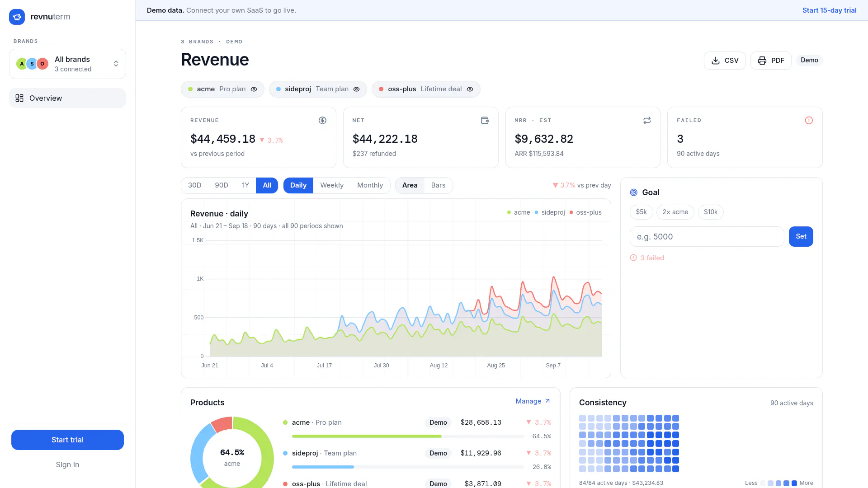Viewport: 868px width, 488px height.
Task: Click the acme progress bar at 64.5%
Action: coord(408,436)
